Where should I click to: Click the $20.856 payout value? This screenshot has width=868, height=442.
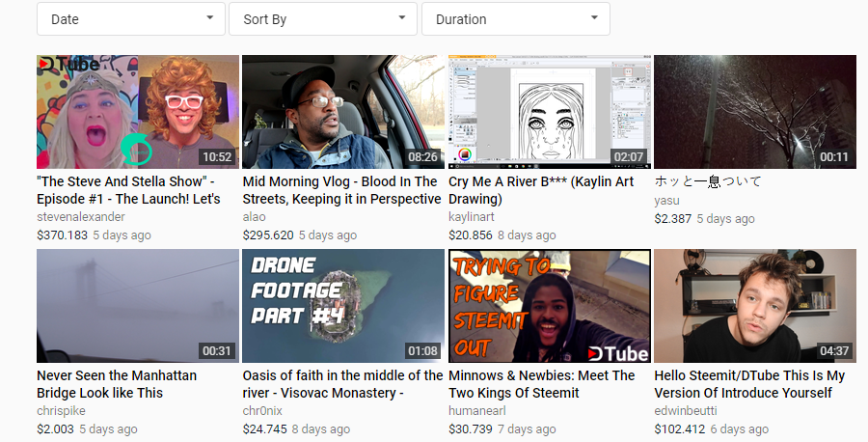pyautogui.click(x=470, y=235)
